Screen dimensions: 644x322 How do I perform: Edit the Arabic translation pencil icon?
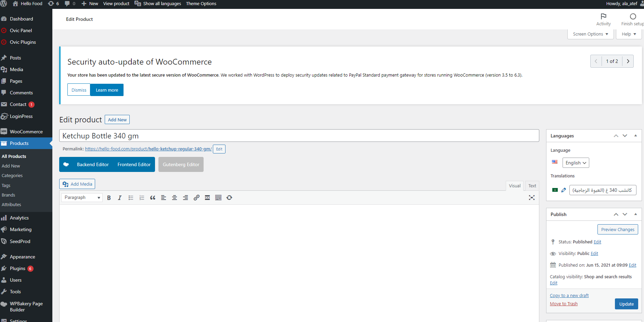click(564, 190)
